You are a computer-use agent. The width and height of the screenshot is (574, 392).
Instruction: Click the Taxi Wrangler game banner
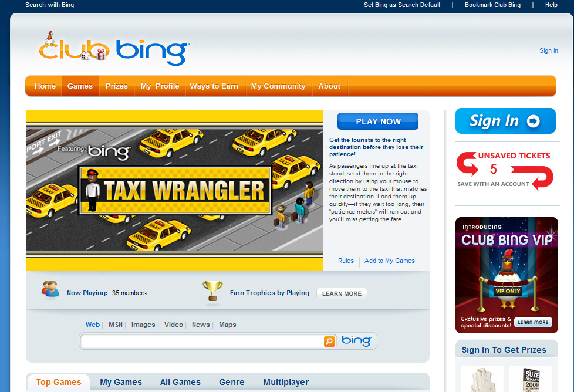click(x=175, y=190)
